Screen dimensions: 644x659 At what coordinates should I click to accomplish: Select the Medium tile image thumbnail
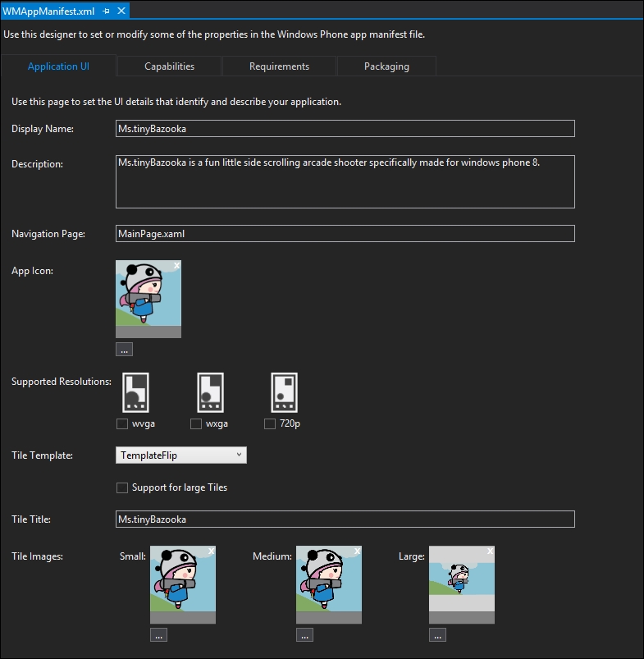pos(329,584)
